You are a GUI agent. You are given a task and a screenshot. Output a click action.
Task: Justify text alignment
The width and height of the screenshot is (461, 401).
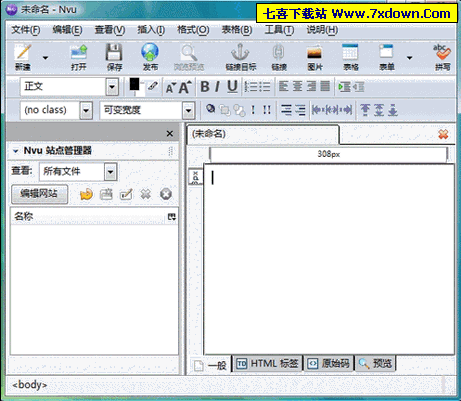coord(325,86)
